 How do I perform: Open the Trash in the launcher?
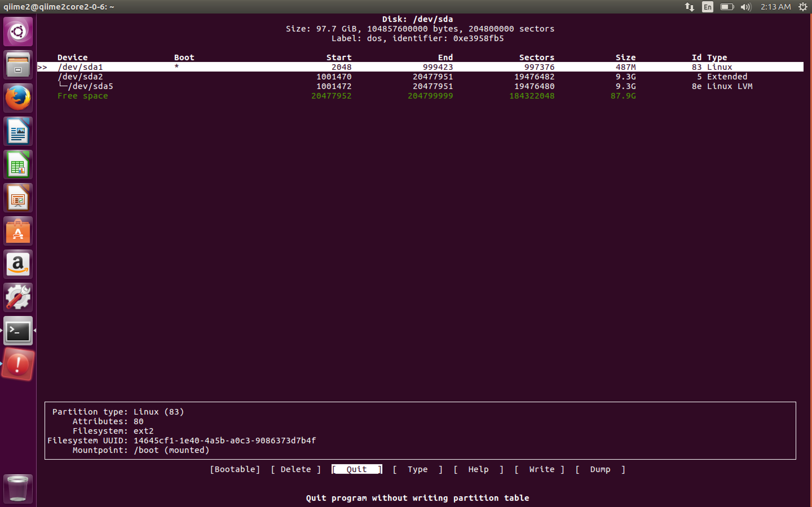pyautogui.click(x=18, y=488)
